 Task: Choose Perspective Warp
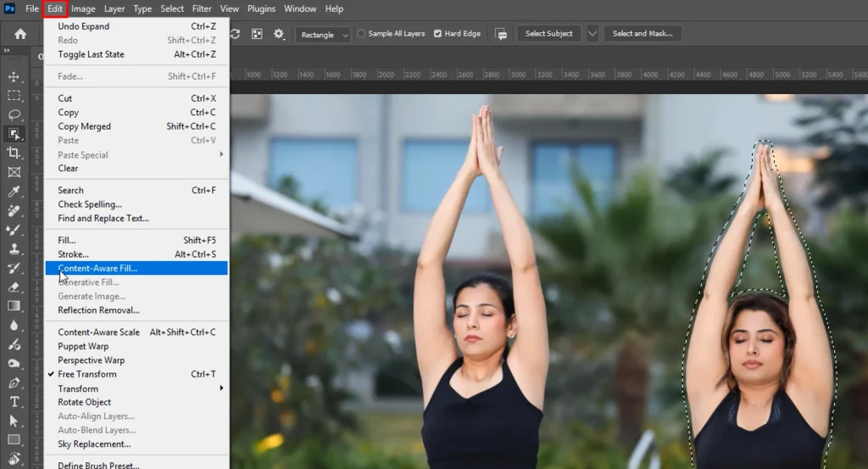tap(136, 360)
